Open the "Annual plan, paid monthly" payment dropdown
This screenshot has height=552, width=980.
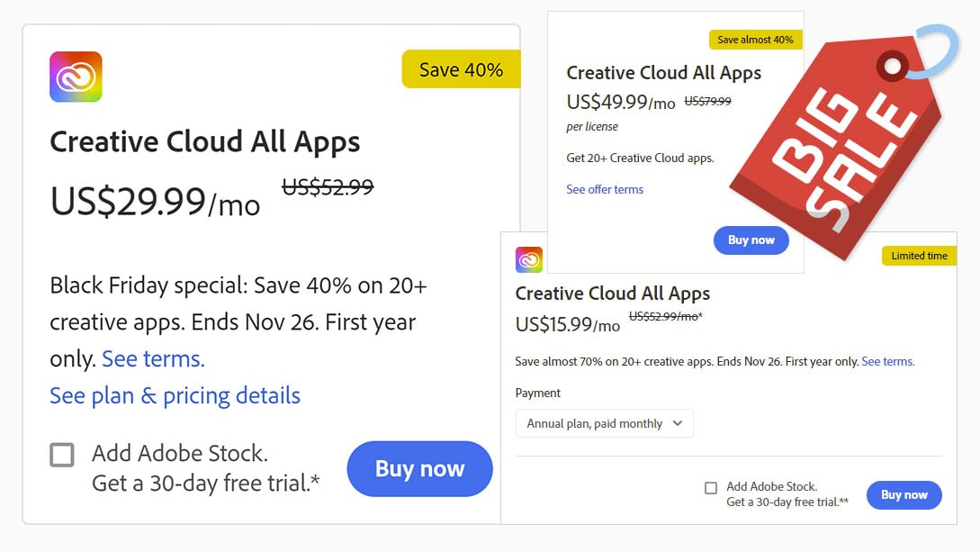pyautogui.click(x=604, y=423)
